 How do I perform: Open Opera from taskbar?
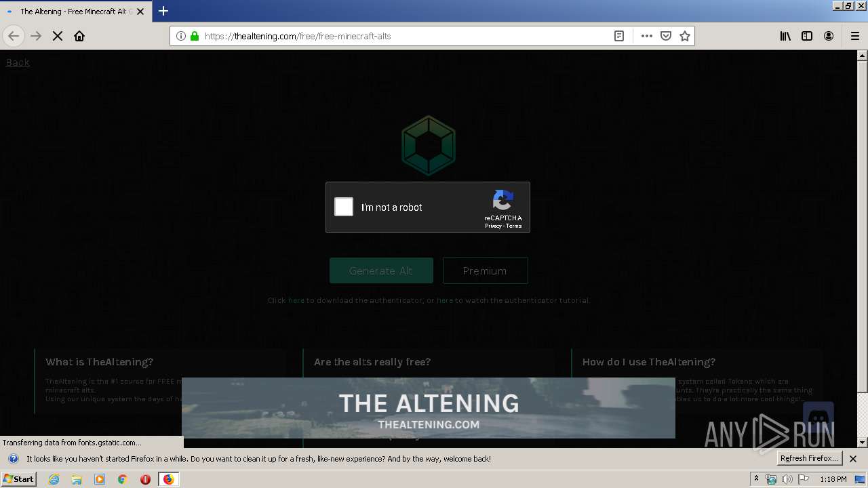(x=145, y=479)
